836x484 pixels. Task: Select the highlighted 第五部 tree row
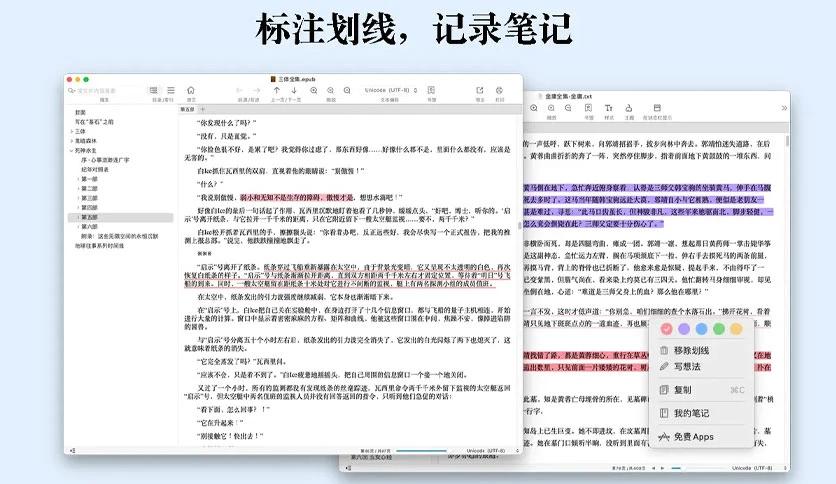click(x=121, y=217)
